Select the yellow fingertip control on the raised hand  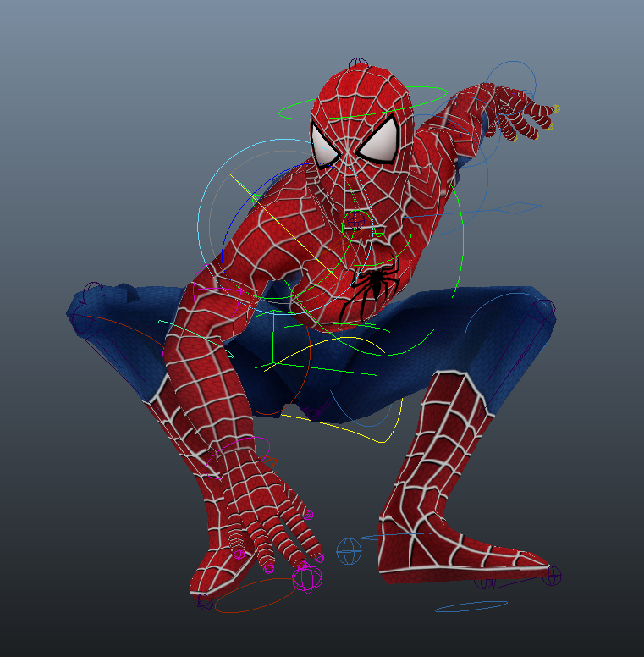point(556,109)
